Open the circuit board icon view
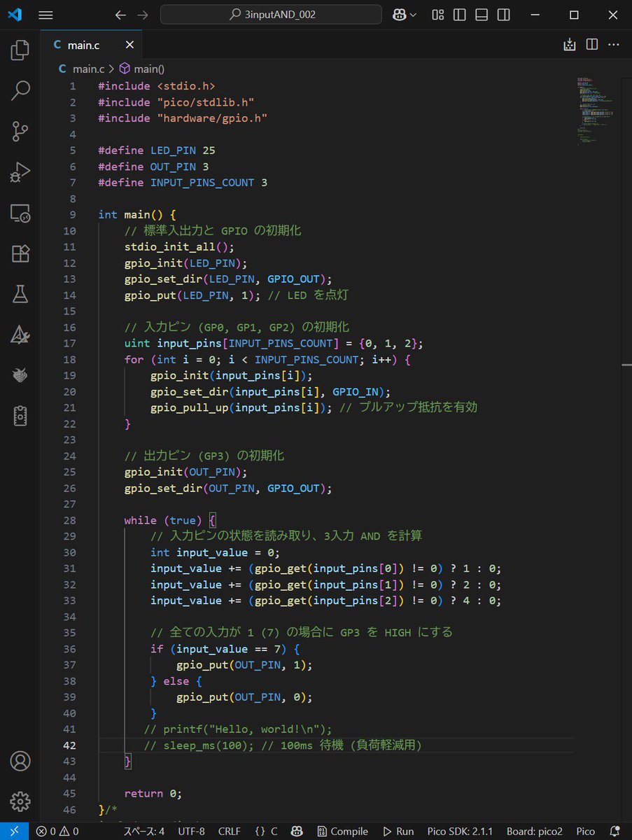The image size is (632, 840). click(x=20, y=416)
